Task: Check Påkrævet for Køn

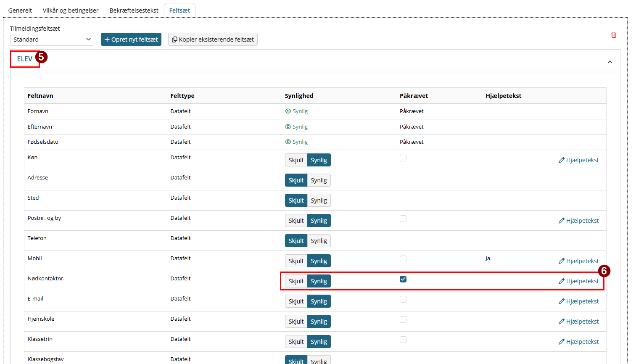Action: (403, 158)
